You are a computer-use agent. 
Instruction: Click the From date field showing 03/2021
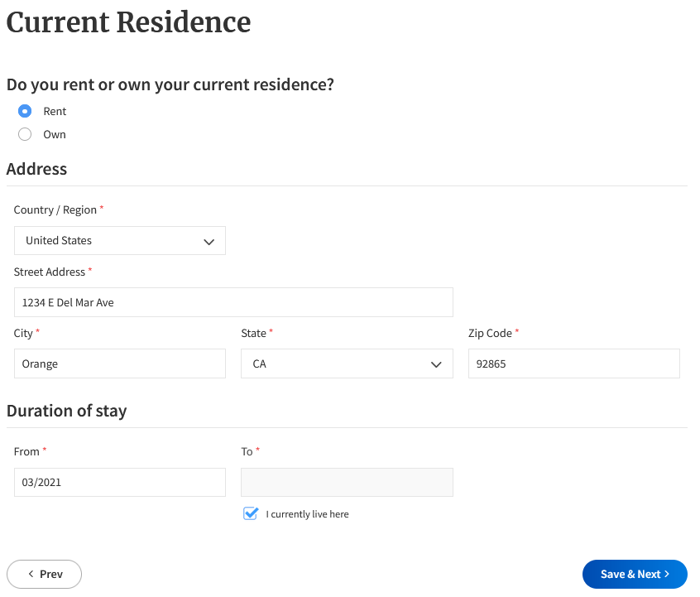(120, 482)
